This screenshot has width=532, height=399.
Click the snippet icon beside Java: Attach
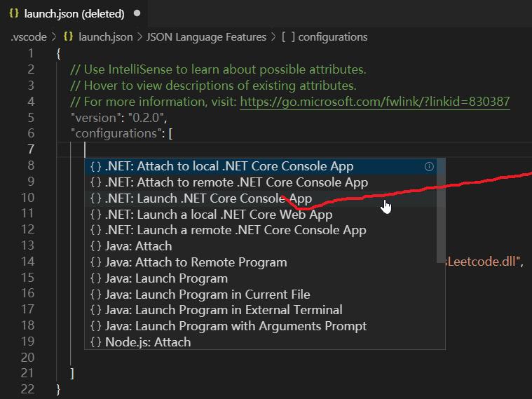pos(96,246)
